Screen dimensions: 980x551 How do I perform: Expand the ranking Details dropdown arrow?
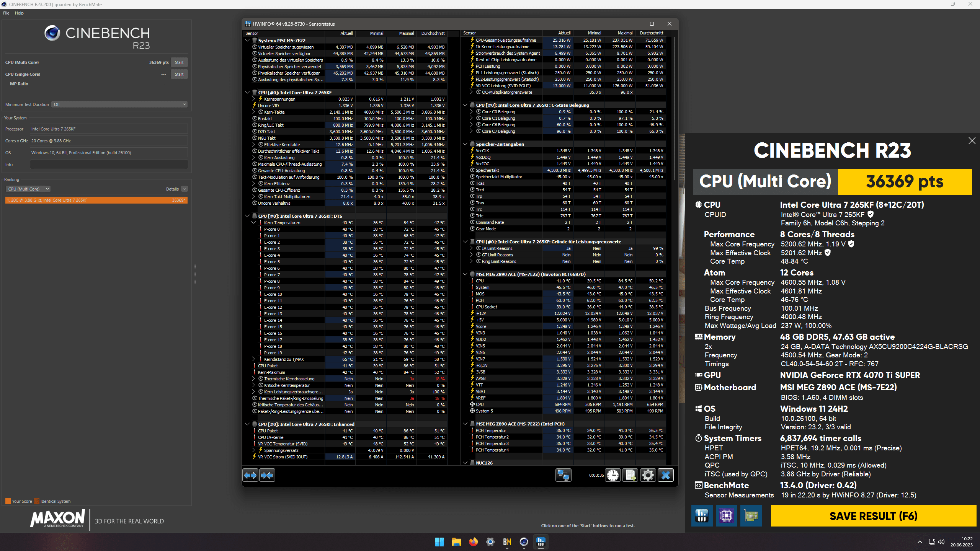click(x=185, y=189)
